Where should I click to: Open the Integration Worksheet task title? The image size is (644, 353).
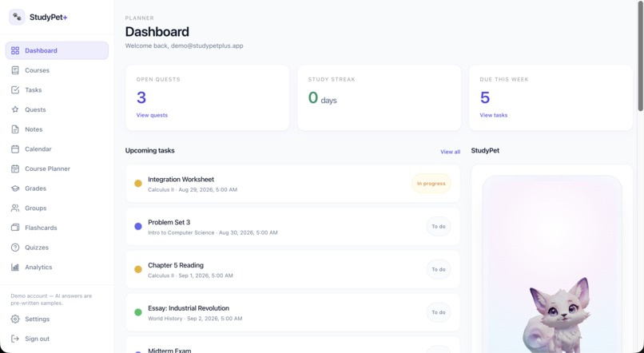pyautogui.click(x=181, y=180)
